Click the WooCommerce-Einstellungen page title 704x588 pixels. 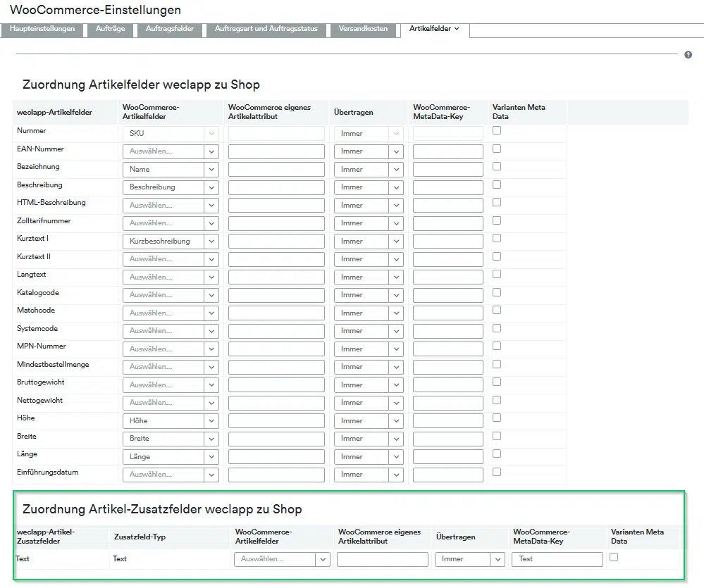pos(95,10)
